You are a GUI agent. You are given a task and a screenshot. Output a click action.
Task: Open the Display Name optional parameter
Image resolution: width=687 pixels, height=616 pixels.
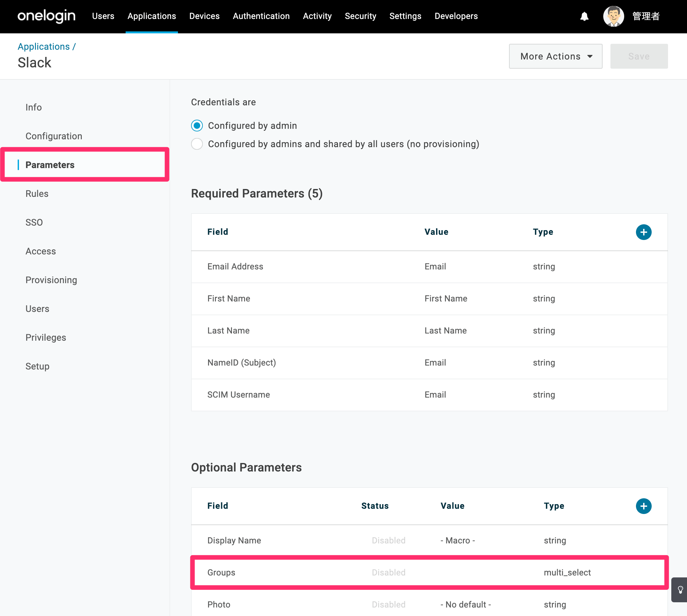click(x=429, y=540)
